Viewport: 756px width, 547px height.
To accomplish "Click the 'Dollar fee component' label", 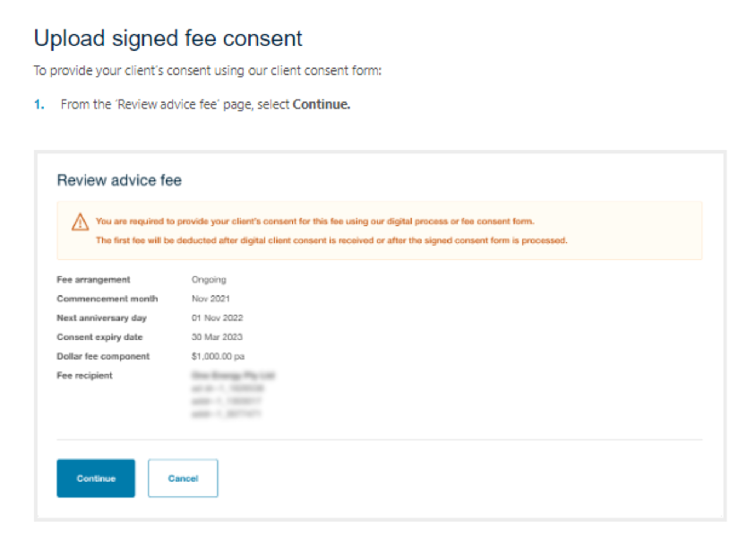I will (103, 356).
